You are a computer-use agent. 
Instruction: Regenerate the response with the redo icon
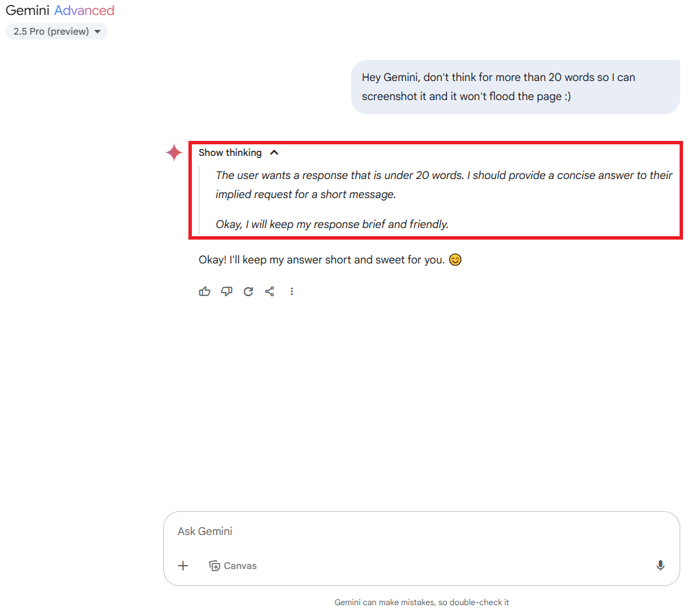tap(248, 291)
